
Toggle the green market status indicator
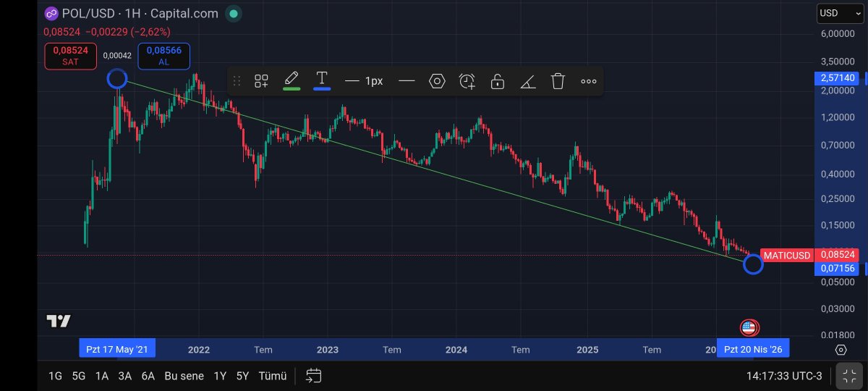(233, 13)
